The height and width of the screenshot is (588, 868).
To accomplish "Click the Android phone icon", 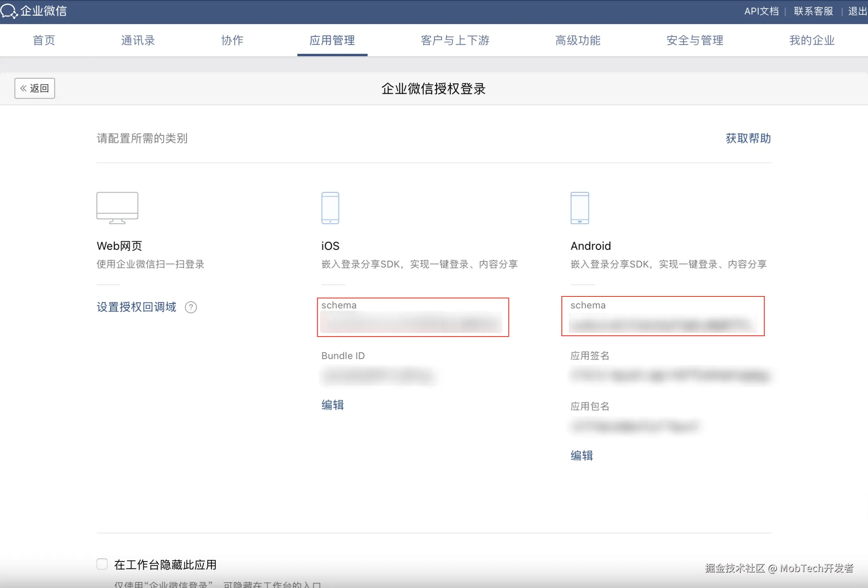I will click(580, 208).
